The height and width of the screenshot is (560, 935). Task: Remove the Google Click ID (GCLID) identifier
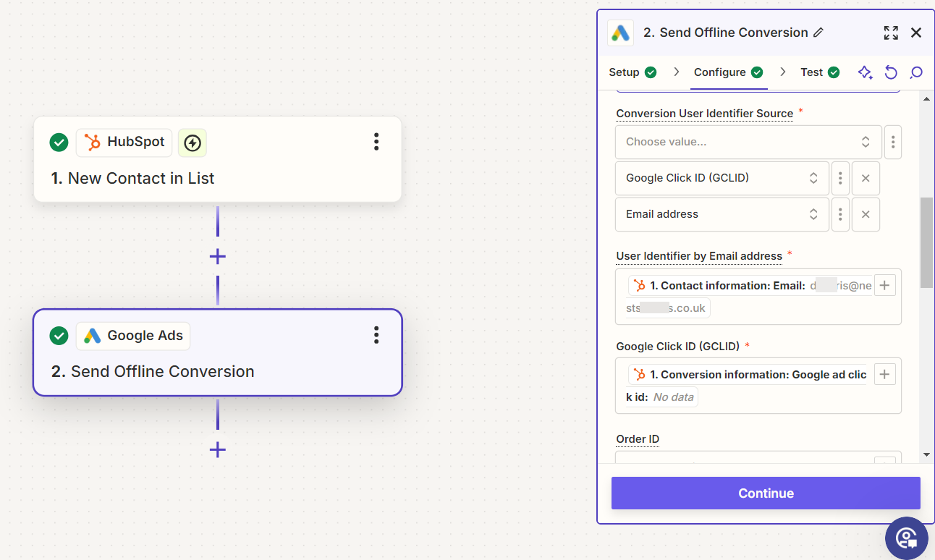click(866, 178)
